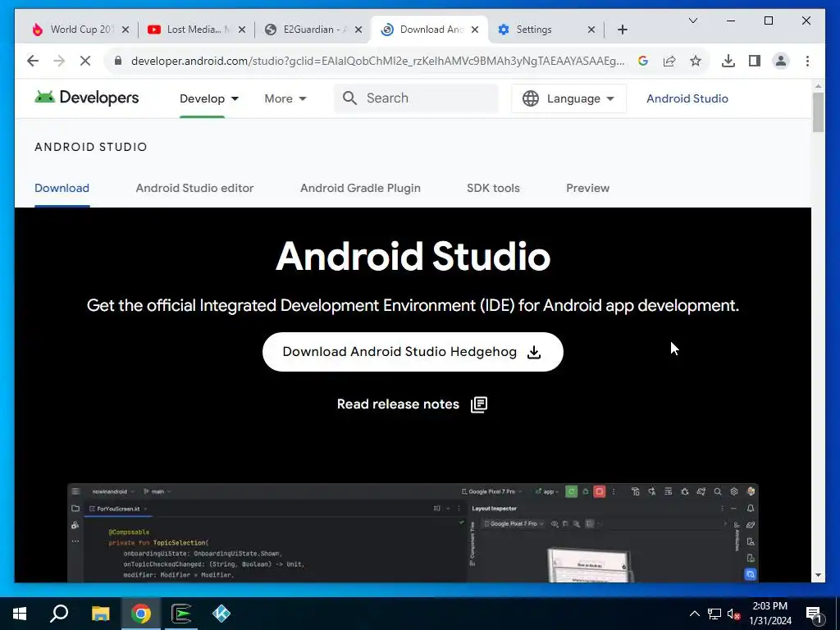Click the Android Studio header link

687,98
